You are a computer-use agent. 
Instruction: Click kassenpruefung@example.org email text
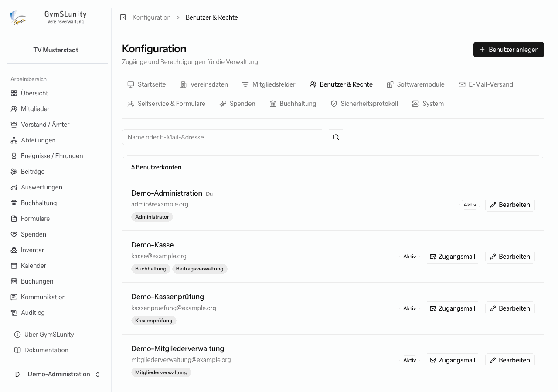click(x=174, y=308)
